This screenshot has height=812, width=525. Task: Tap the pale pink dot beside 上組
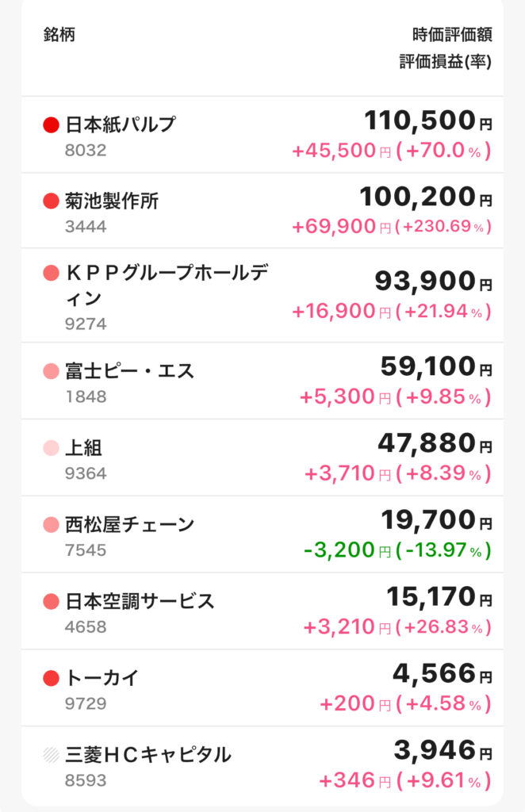[x=51, y=447]
